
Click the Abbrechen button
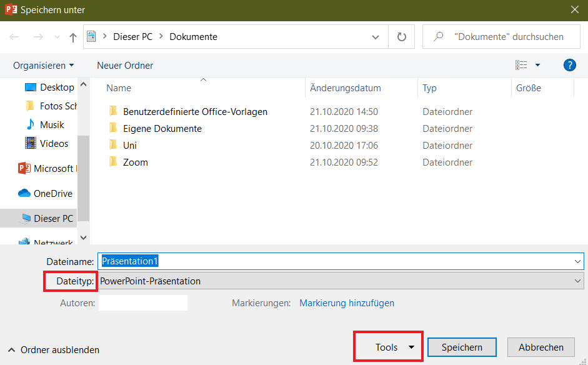541,347
